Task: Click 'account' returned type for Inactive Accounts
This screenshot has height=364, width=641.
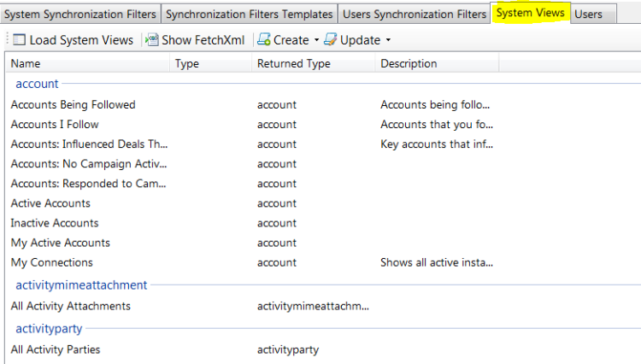Action: tap(276, 223)
